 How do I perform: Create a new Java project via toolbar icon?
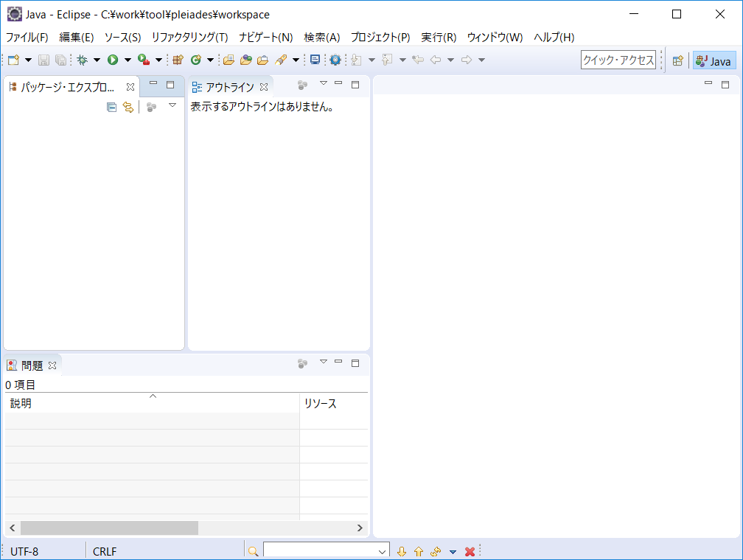pos(176,60)
